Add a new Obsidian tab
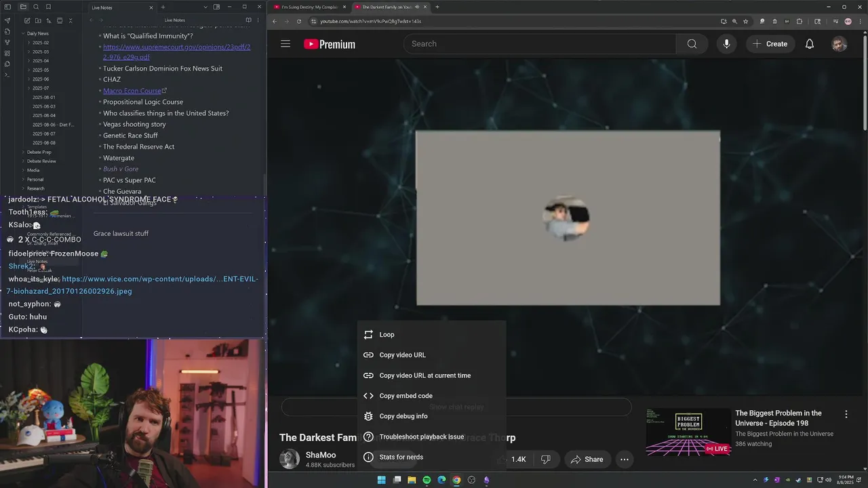The height and width of the screenshot is (488, 868). 163,7
